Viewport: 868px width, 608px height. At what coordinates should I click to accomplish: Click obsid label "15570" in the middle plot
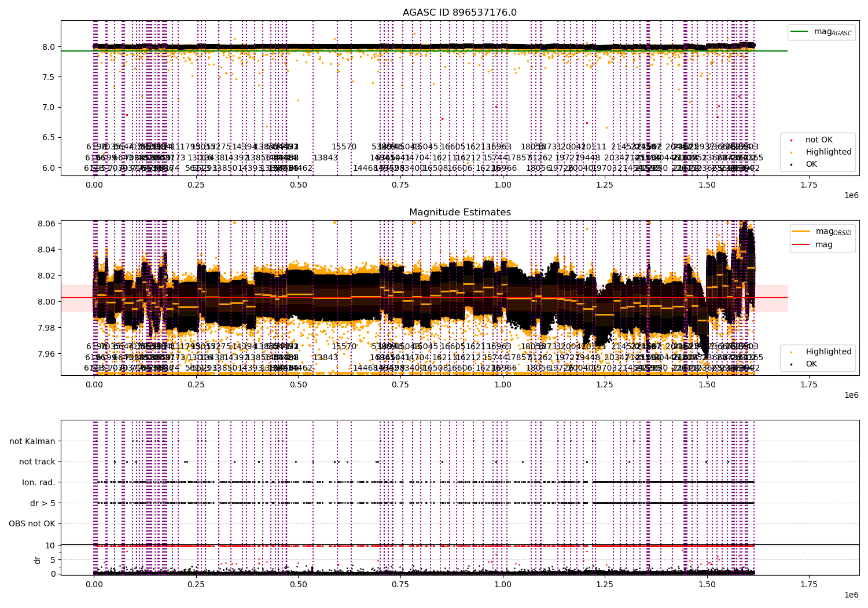[x=344, y=347]
